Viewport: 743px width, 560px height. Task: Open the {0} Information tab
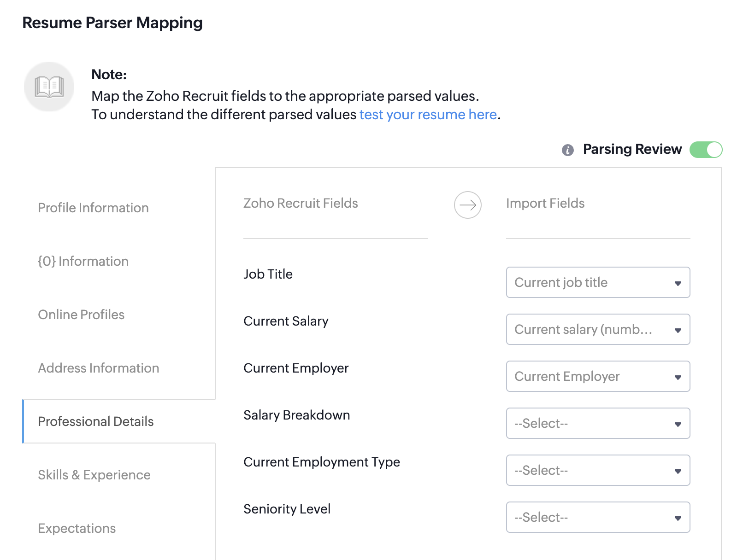point(83,261)
